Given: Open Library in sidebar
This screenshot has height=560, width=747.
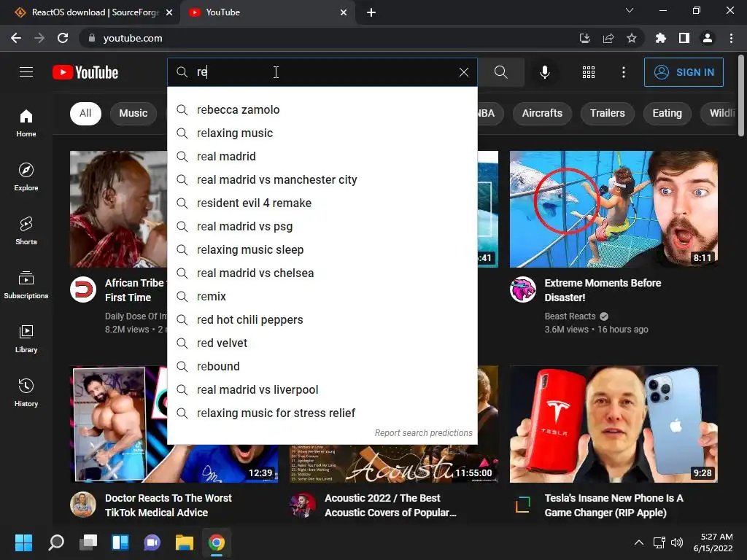Looking at the screenshot, I should (x=26, y=339).
